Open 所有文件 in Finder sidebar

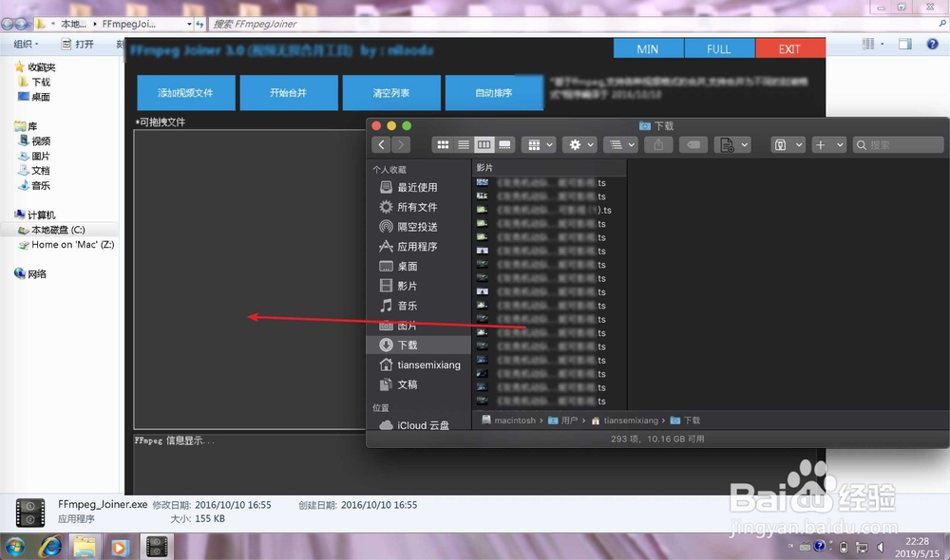click(418, 207)
